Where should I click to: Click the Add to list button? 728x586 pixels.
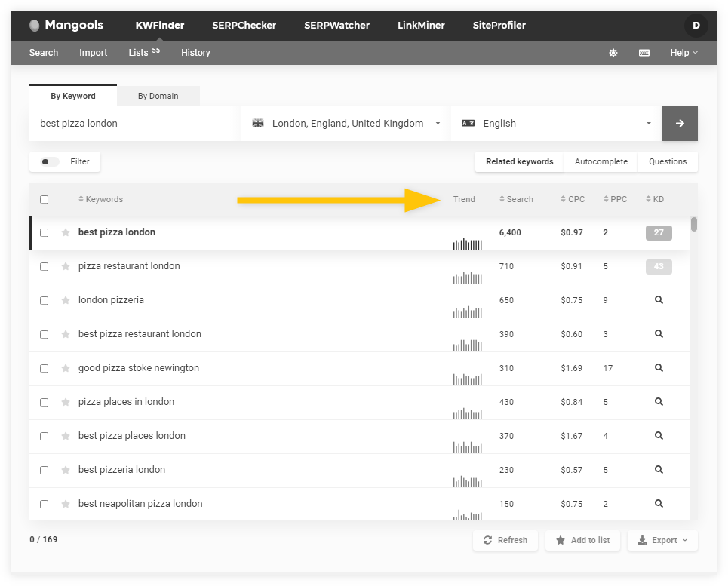(x=582, y=540)
